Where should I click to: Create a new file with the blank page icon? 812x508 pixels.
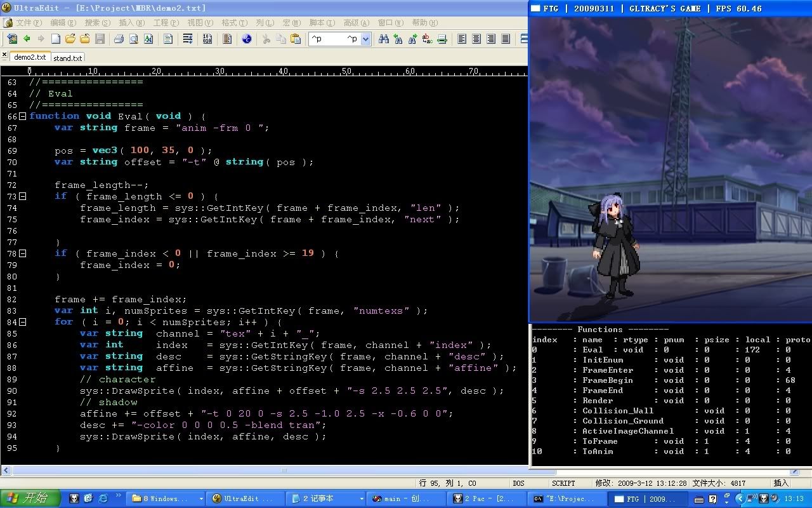(x=56, y=39)
